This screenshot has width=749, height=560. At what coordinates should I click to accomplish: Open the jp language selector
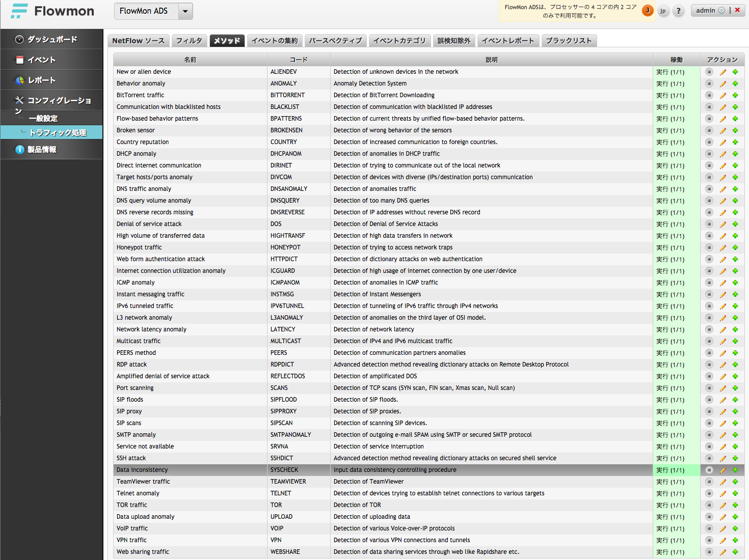(x=663, y=11)
